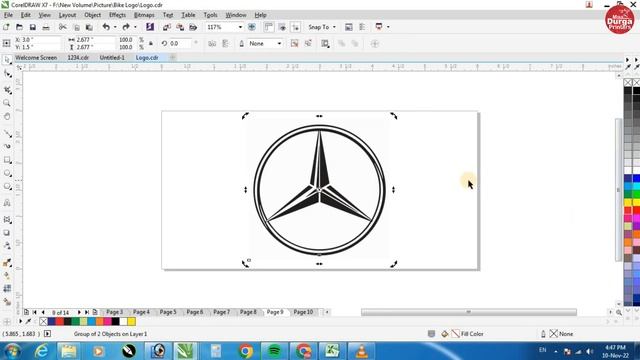Select the Crop tool

click(x=7, y=89)
